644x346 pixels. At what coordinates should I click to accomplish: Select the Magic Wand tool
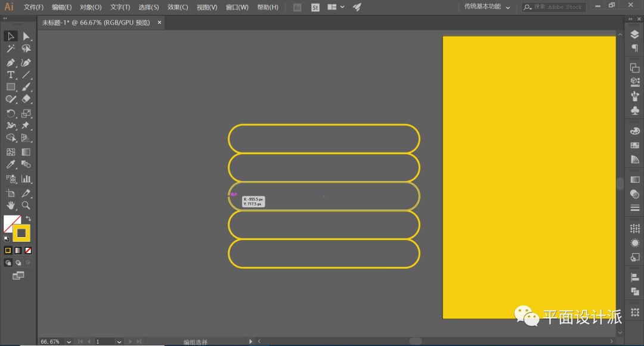click(11, 49)
